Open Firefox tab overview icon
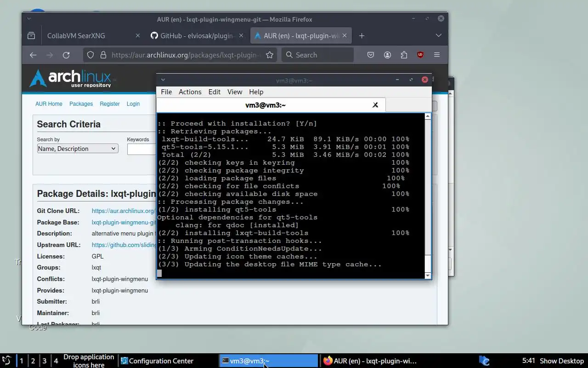Image resolution: width=588 pixels, height=368 pixels. pyautogui.click(x=31, y=35)
